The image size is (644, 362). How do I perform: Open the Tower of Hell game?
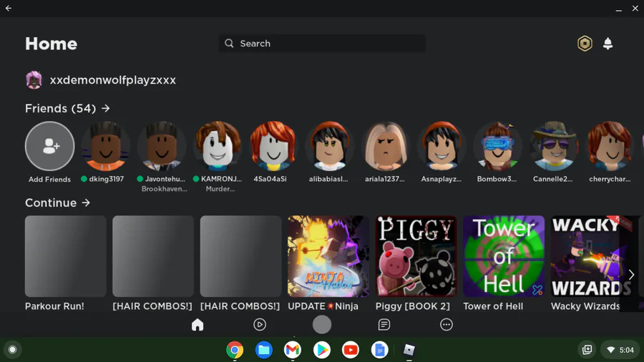(x=504, y=256)
